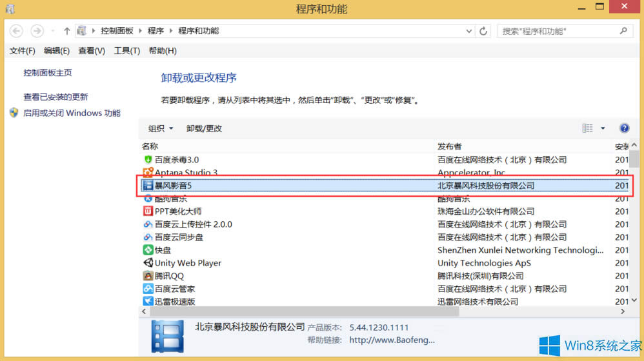Select the 迅雷极速版 row
Viewport: 644px width, 361px height.
point(385,301)
